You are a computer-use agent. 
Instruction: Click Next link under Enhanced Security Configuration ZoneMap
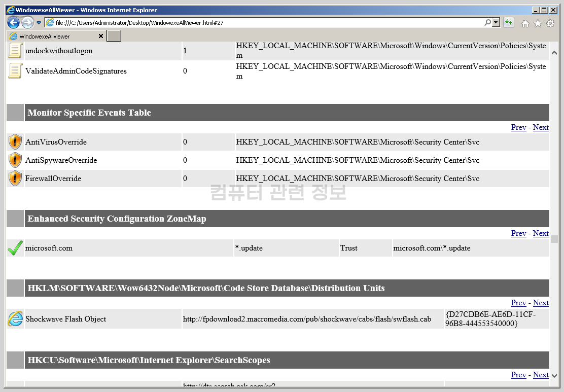click(x=541, y=233)
